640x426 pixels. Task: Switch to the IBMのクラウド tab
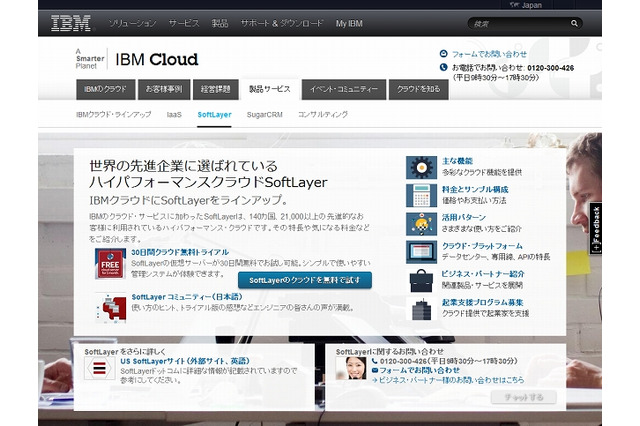click(105, 89)
